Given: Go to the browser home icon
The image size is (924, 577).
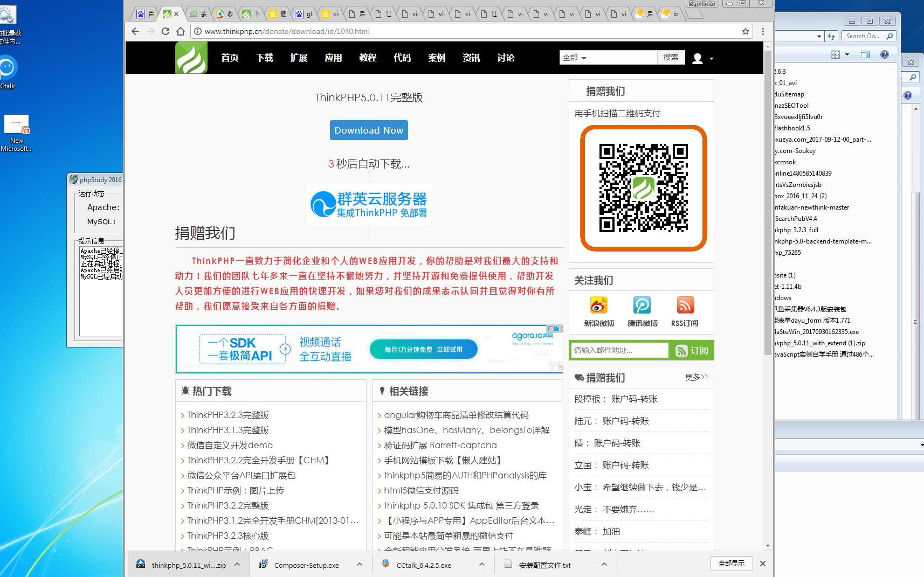Looking at the screenshot, I should pos(181,31).
